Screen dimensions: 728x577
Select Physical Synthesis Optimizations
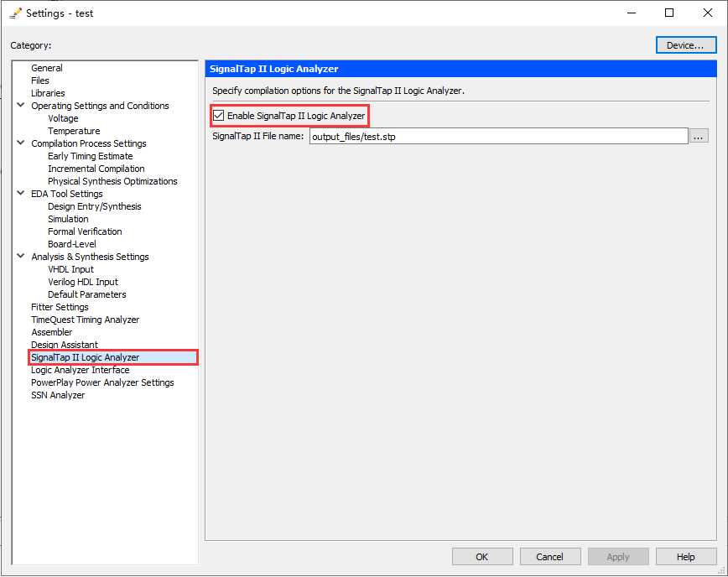(x=112, y=181)
